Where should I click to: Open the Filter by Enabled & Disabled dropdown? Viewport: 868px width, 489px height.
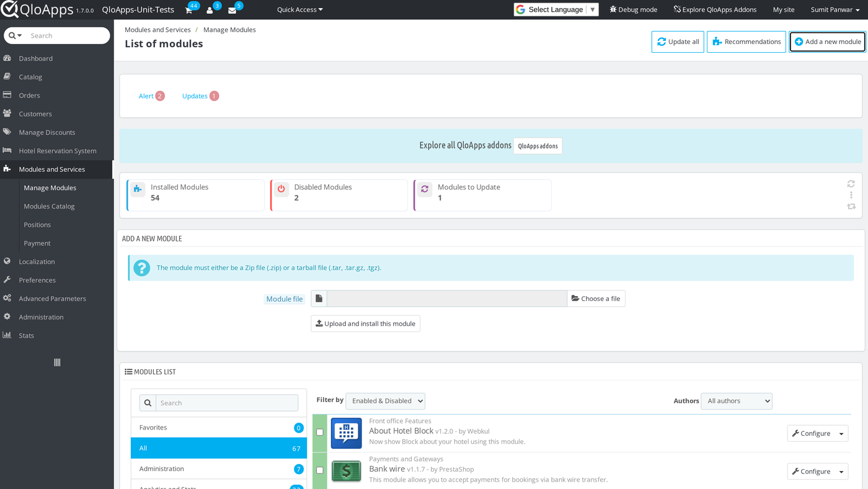[386, 401]
